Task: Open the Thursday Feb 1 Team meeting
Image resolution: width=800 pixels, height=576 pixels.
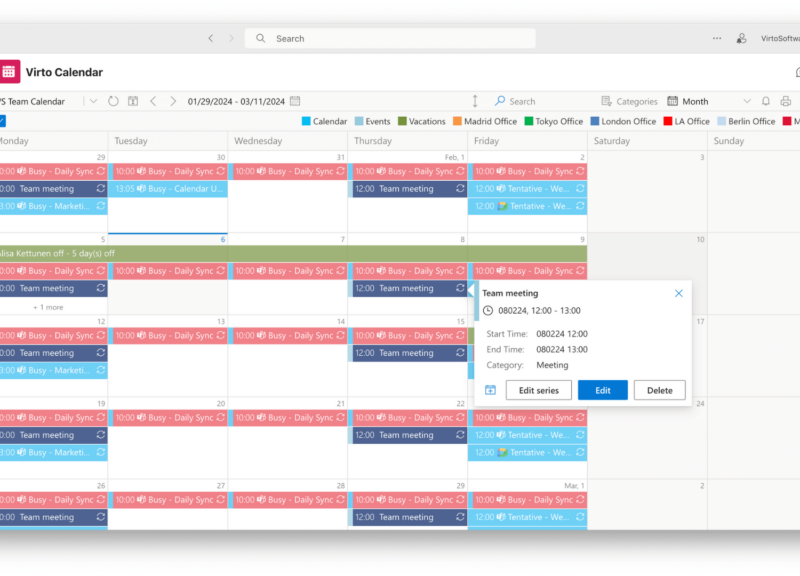Action: [x=410, y=189]
